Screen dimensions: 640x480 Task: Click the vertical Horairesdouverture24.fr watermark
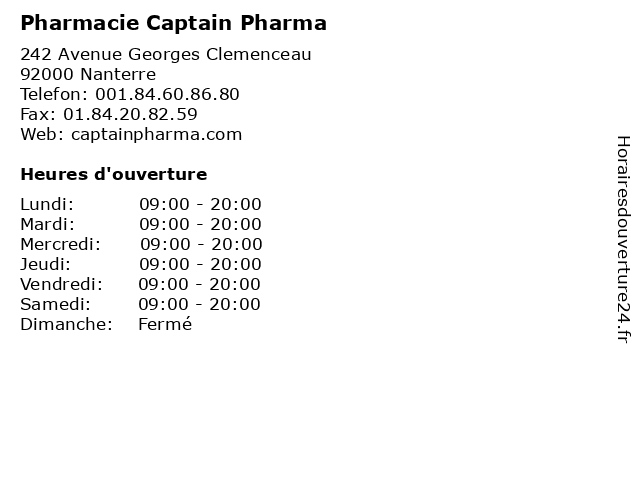click(x=623, y=240)
